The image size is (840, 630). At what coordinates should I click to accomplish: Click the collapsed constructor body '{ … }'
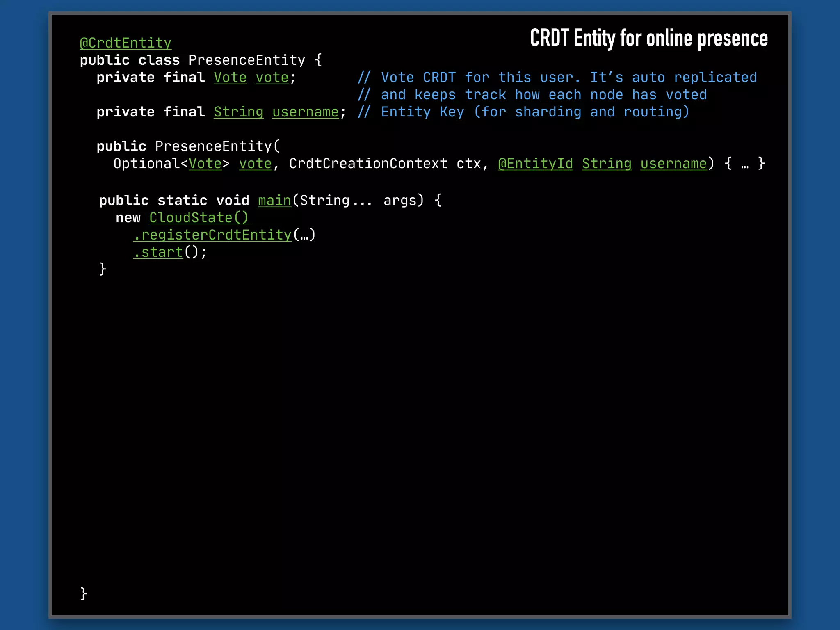click(x=744, y=164)
